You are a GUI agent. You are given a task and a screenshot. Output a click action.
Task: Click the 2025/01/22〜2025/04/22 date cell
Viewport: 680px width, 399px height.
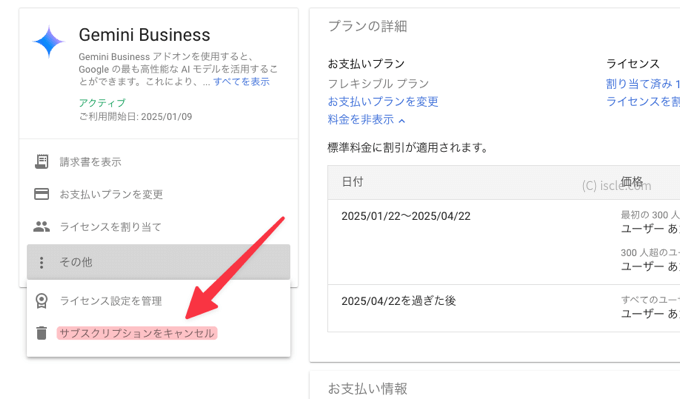(406, 216)
